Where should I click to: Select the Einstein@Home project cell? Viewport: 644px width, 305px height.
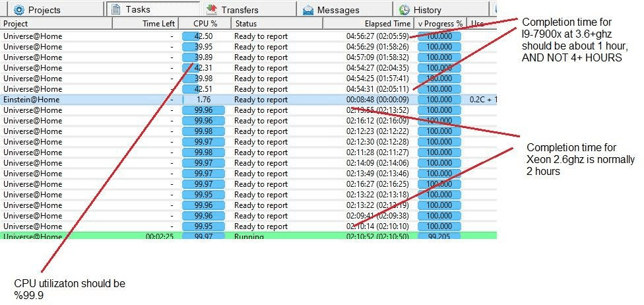point(32,100)
